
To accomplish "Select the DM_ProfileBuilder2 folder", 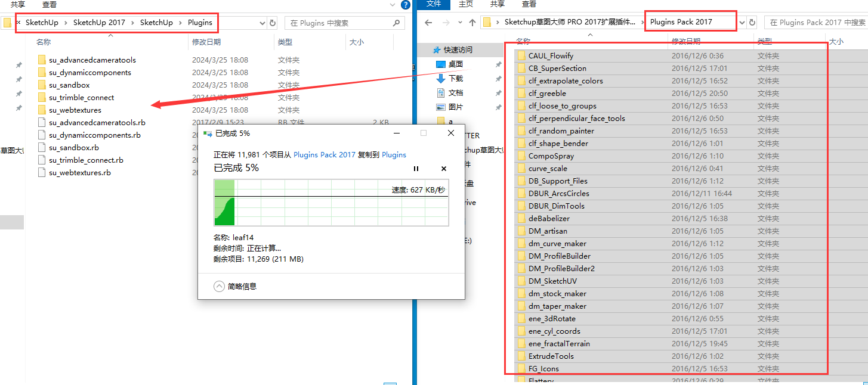I will click(561, 269).
